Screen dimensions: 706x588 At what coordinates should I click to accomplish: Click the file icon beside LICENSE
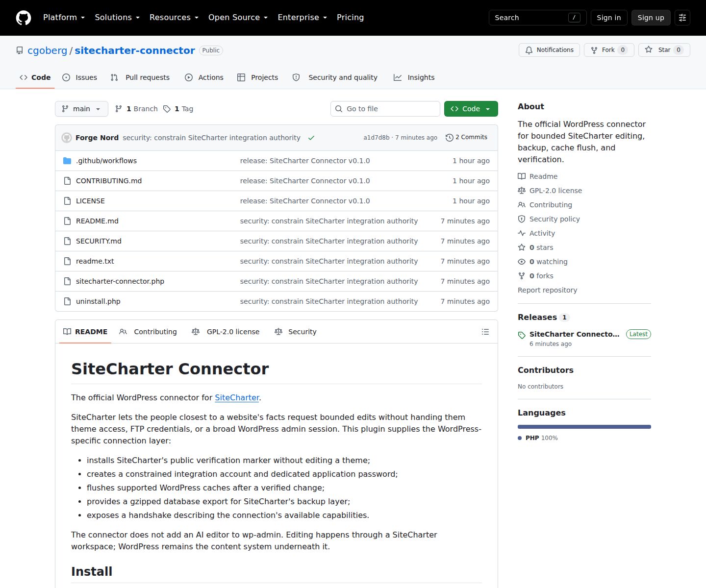click(x=67, y=201)
